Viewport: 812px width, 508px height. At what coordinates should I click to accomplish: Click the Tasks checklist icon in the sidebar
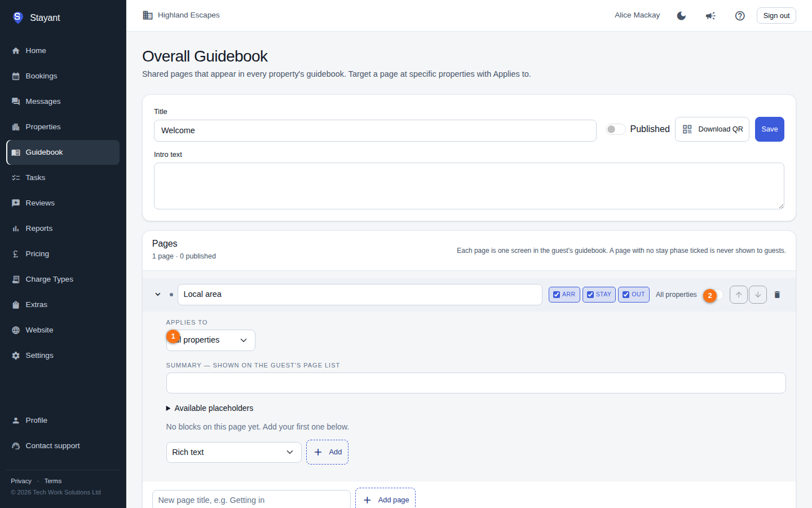pyautogui.click(x=16, y=178)
